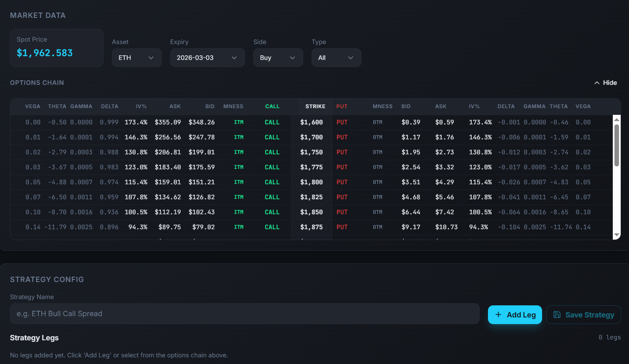Click the $1,750 strike cell
Viewport: 629px width, 364px height.
[312, 152]
